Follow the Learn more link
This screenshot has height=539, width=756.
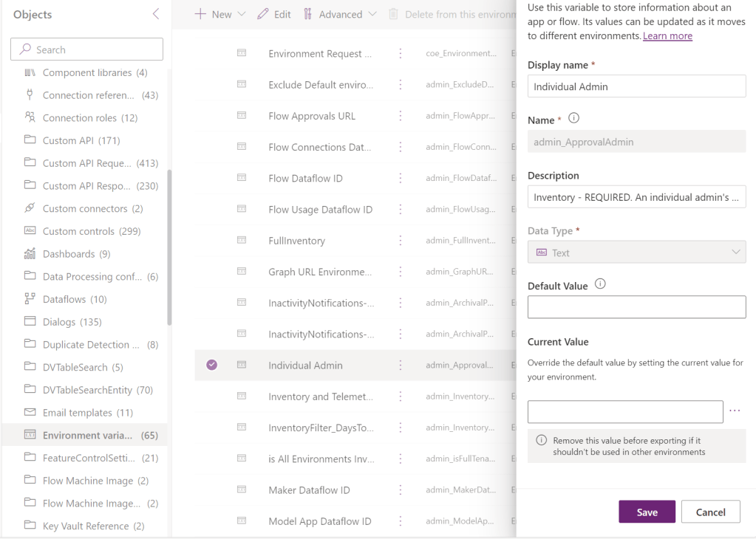(x=667, y=35)
